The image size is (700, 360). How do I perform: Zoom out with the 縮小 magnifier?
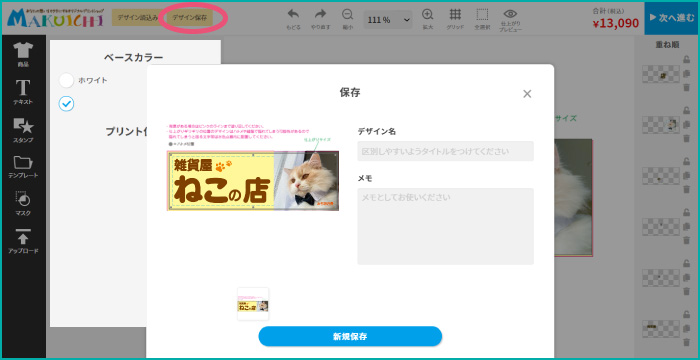click(347, 19)
